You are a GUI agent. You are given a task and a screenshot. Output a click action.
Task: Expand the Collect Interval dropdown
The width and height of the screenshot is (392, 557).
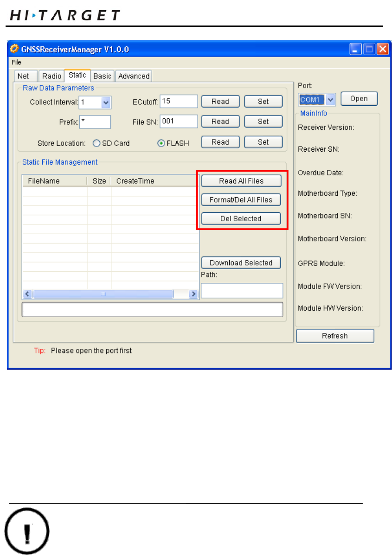[x=106, y=102]
